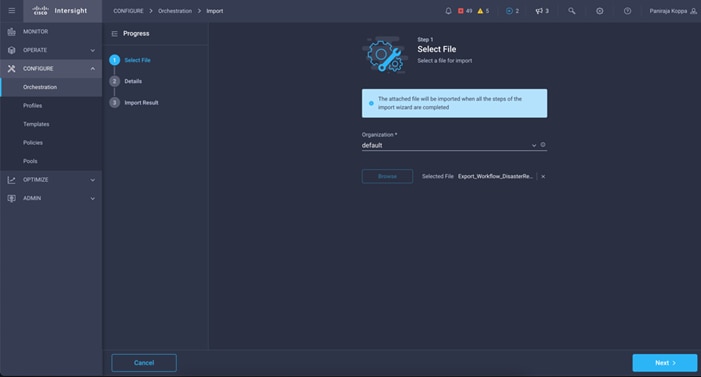Expand the Admin menu chevron
The width and height of the screenshot is (701, 377).
click(x=93, y=199)
